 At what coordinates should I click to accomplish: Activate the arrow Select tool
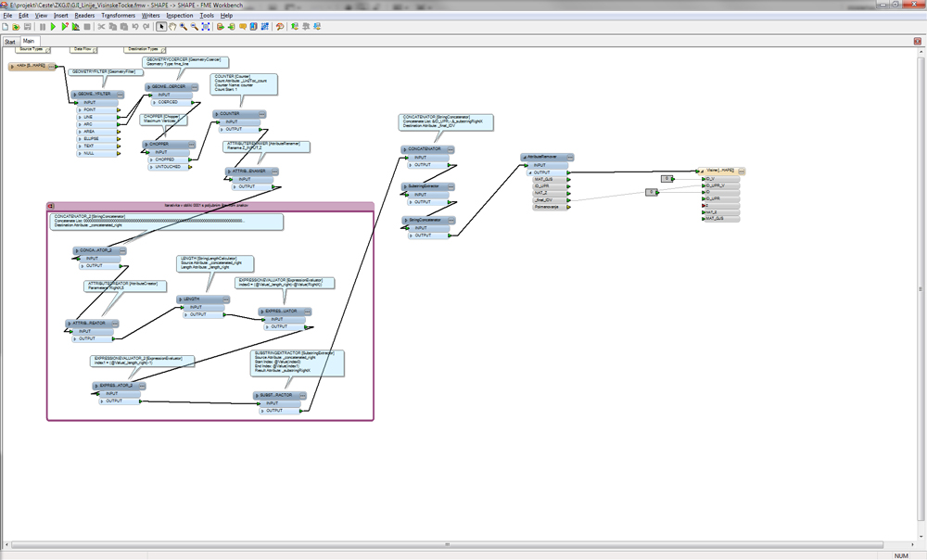(x=160, y=27)
